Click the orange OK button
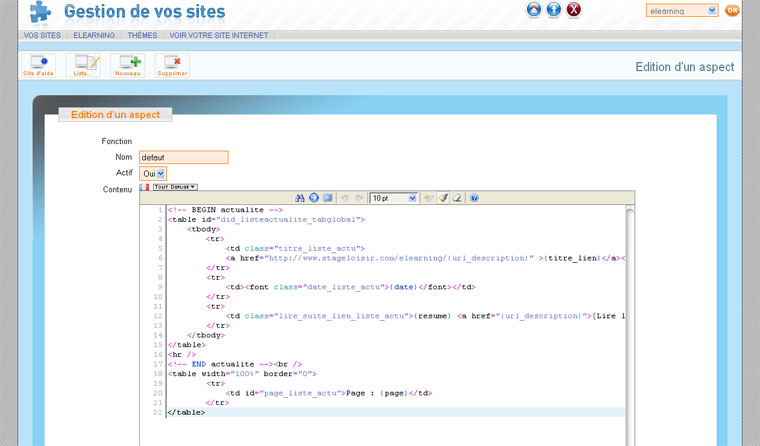Image resolution: width=760 pixels, height=446 pixels. (x=732, y=10)
